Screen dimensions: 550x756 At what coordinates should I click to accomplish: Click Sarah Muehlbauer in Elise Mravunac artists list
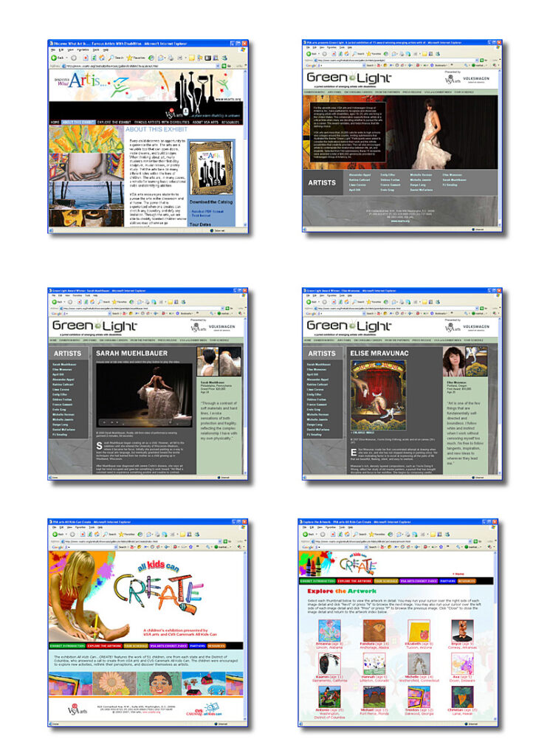319,365
